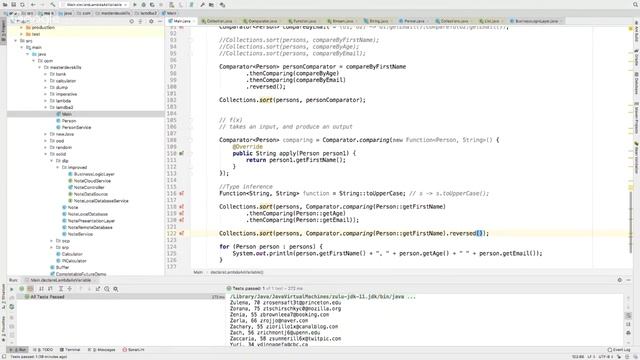Click Main in editor bottom breadcrumb
640x360 pixels.
198,272
